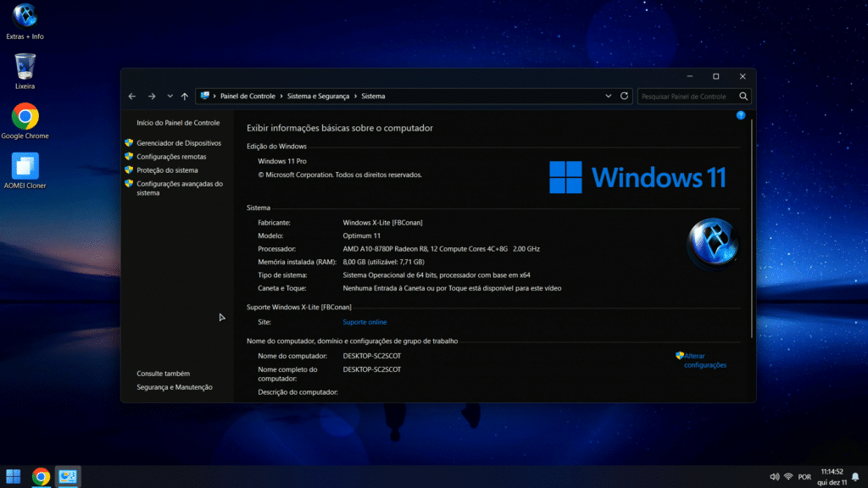This screenshot has height=488, width=868.
Task: Open AOMEI Cloner desktop shortcut
Action: 25,165
